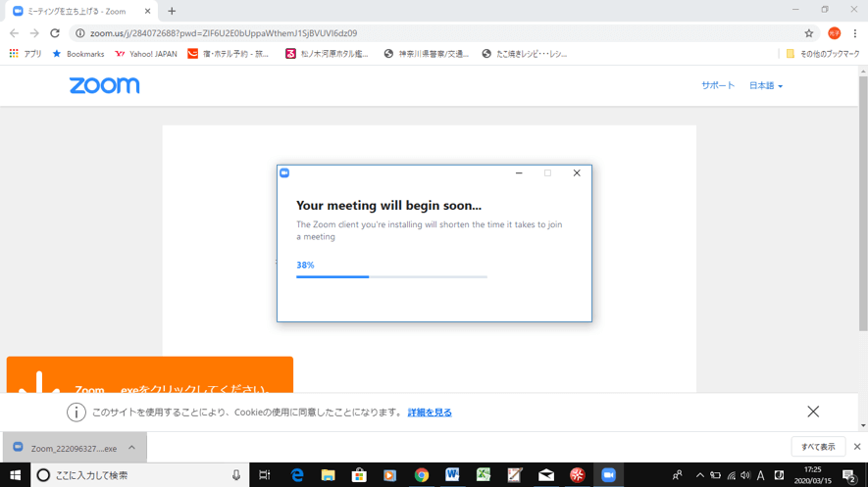Viewport: 868px width, 487px height.
Task: Close the Zoom installer dialog
Action: (577, 173)
